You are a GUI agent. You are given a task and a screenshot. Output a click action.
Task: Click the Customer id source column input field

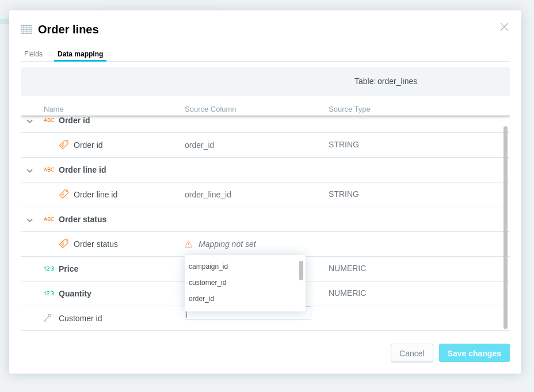pyautogui.click(x=248, y=315)
